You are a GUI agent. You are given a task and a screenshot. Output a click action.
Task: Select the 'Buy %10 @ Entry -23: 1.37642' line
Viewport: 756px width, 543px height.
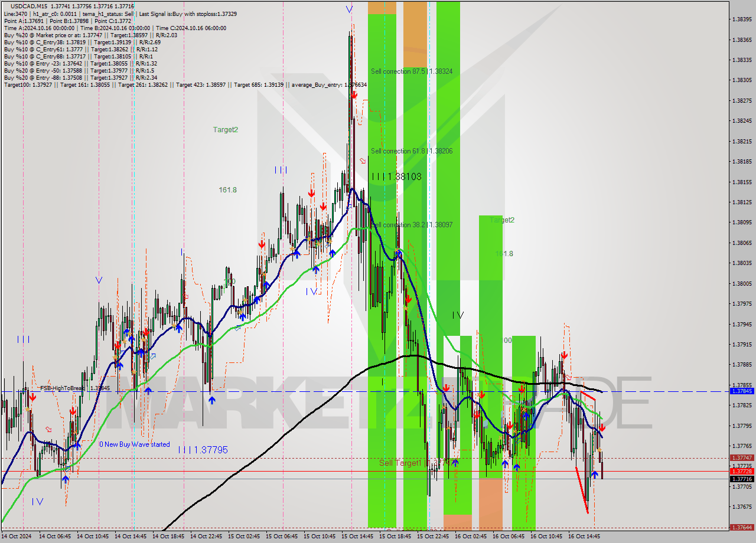[80, 63]
